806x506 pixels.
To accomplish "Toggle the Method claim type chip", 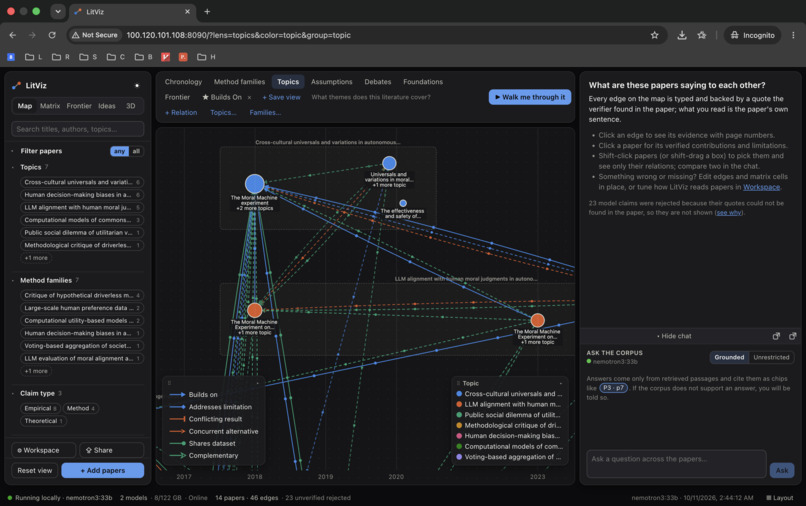I will 81,408.
